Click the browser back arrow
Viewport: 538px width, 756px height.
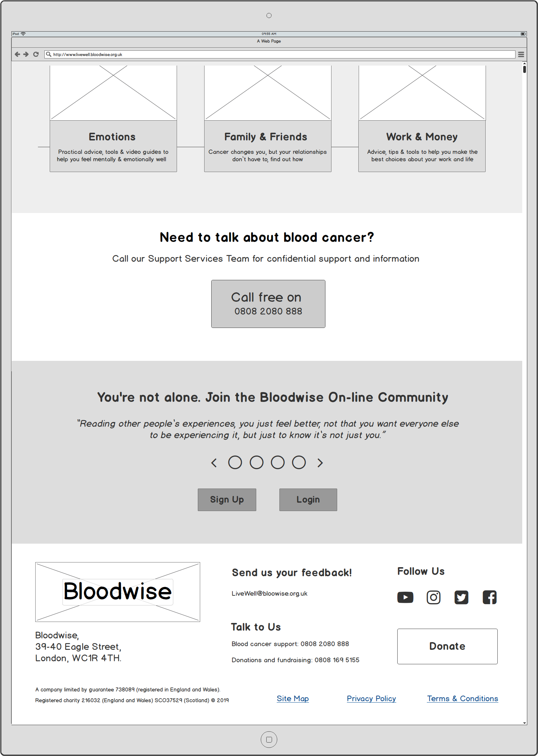(x=17, y=54)
